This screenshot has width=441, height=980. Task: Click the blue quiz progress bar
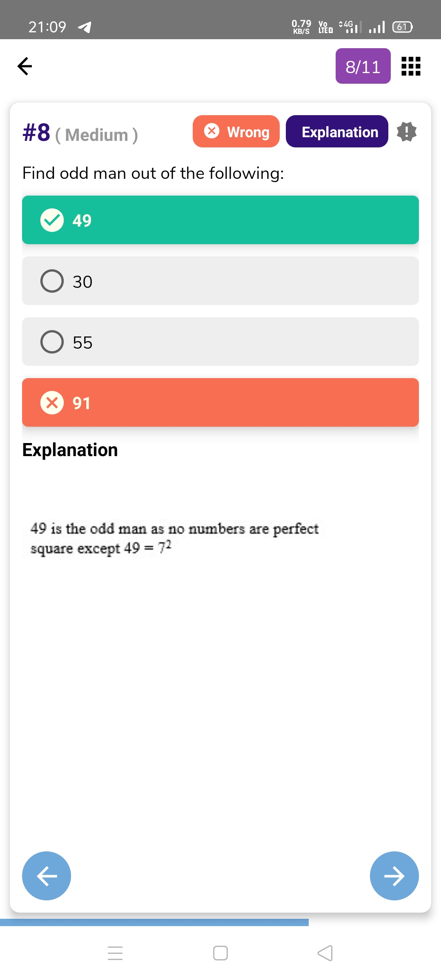(x=154, y=922)
